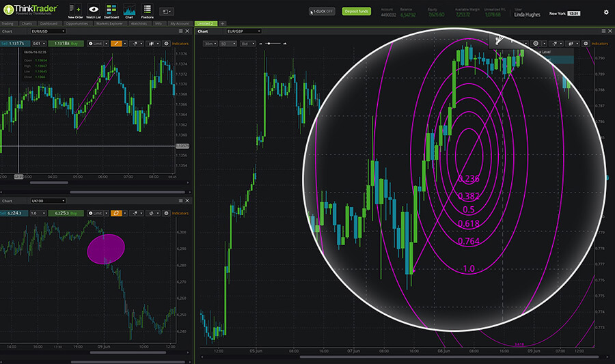The width and height of the screenshot is (615, 364).
Task: Click the orange ellipse tool in UK100 chart
Action: (x=116, y=214)
